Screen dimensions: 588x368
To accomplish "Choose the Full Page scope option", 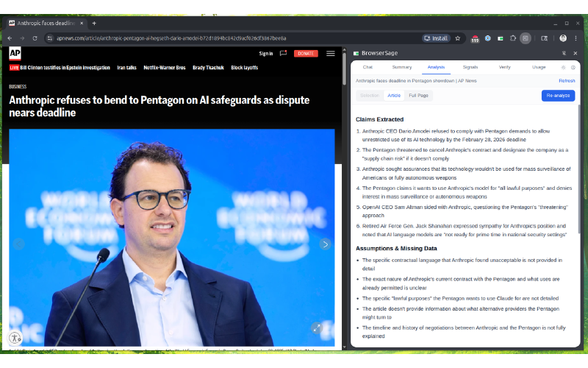I will point(418,96).
